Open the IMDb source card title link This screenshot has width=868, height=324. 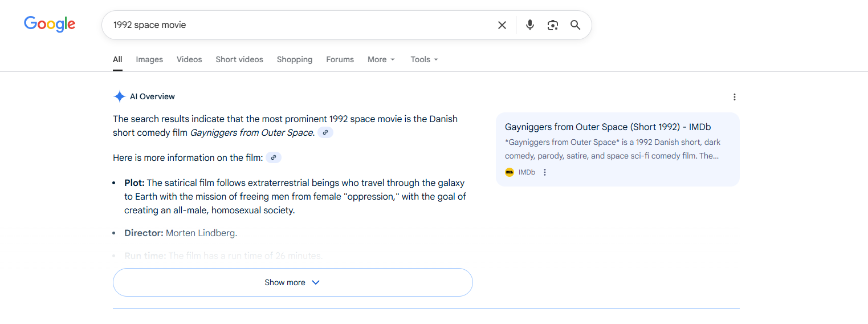point(608,127)
